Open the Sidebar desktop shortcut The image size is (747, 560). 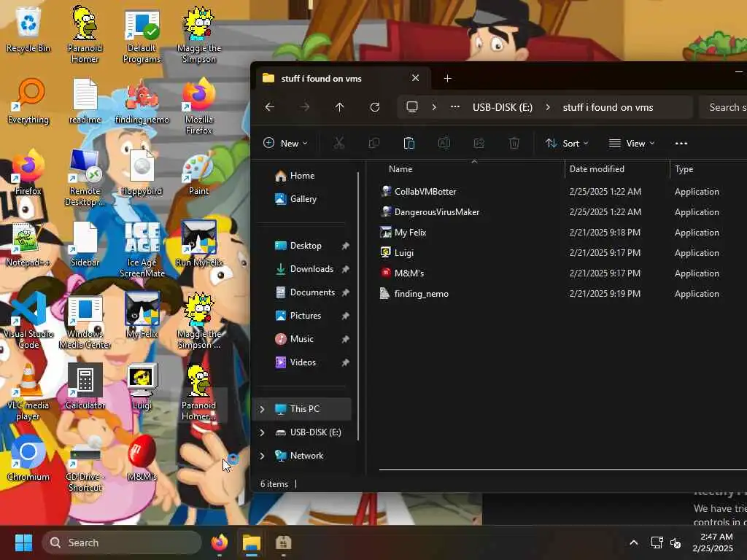point(85,244)
